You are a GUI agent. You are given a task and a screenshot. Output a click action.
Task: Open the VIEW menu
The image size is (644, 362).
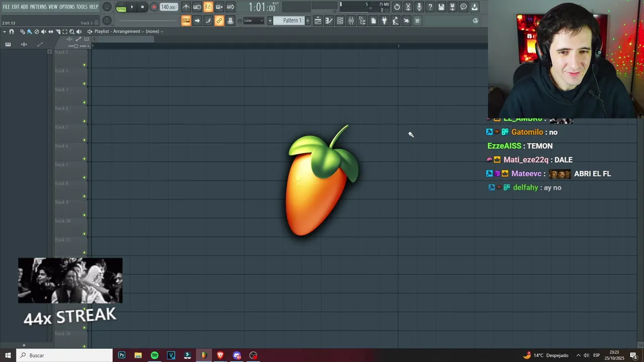tap(53, 7)
